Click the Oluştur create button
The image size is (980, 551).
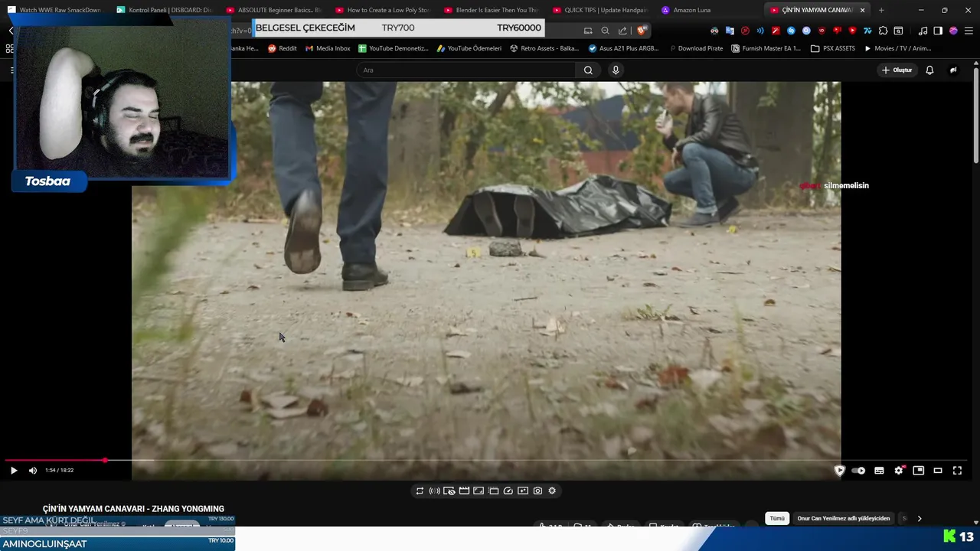point(897,70)
